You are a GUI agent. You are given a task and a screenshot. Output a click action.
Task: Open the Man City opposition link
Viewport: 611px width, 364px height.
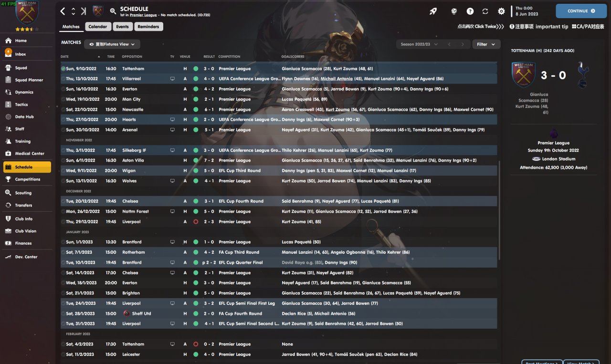coord(131,99)
